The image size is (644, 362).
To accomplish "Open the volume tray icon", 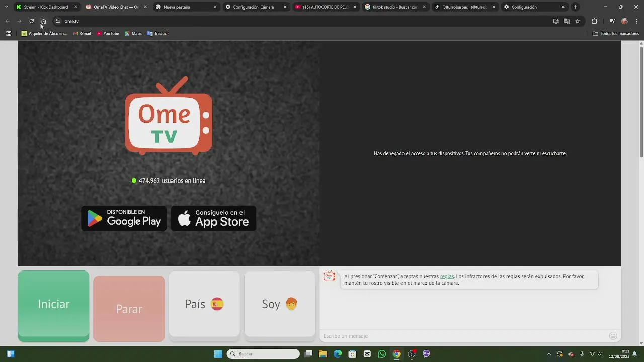I will (600, 354).
